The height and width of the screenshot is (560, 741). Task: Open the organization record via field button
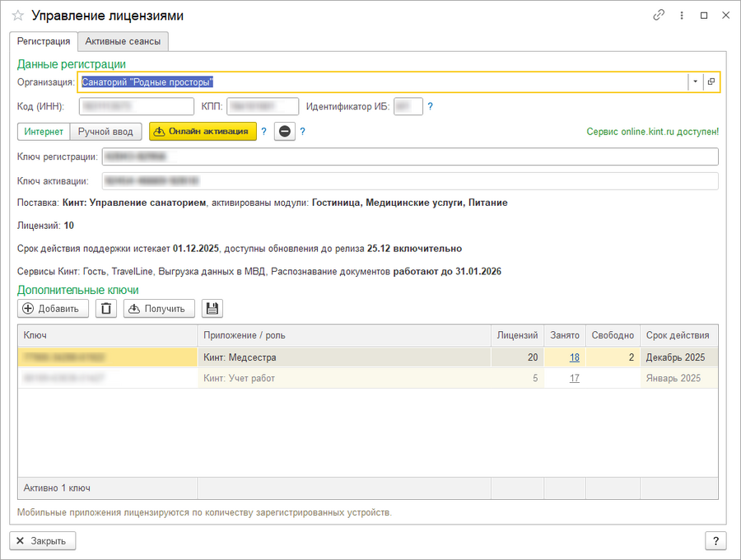(x=711, y=82)
